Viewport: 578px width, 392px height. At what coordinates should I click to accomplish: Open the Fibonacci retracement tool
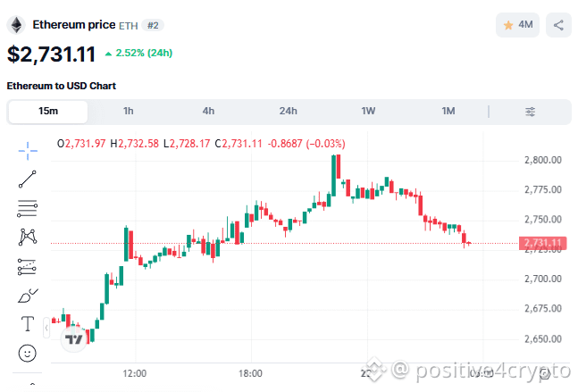(28, 208)
